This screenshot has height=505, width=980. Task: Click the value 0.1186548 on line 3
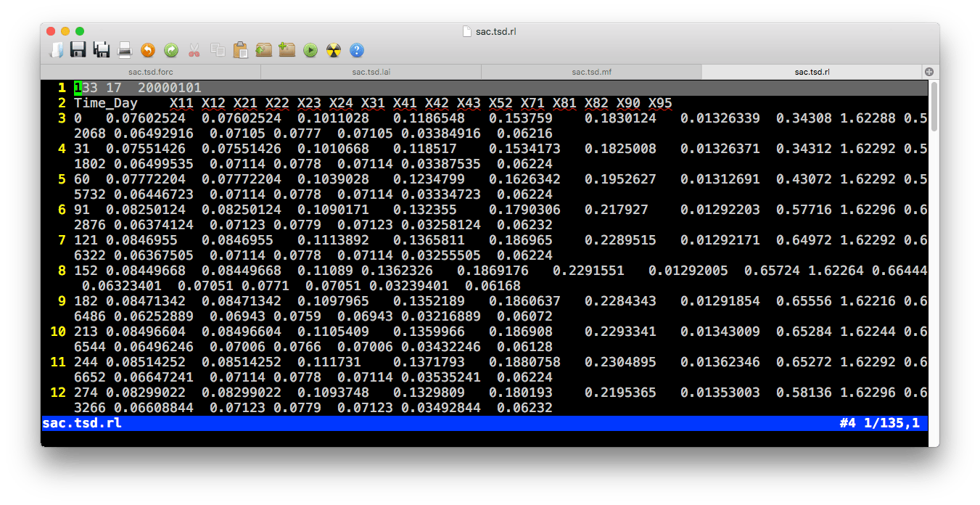pyautogui.click(x=429, y=118)
